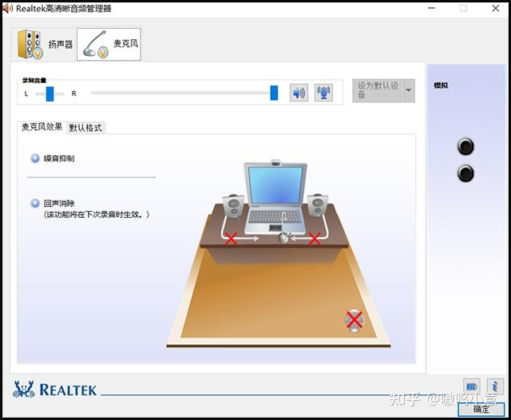The width and height of the screenshot is (511, 420).
Task: Click the Realtek title bar sound icon
Action: (x=7, y=9)
